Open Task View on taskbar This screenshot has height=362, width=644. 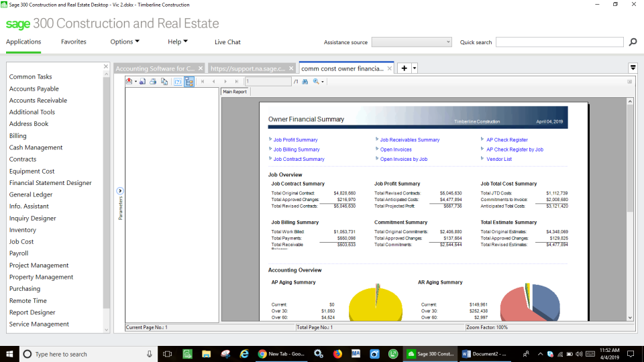pyautogui.click(x=167, y=354)
